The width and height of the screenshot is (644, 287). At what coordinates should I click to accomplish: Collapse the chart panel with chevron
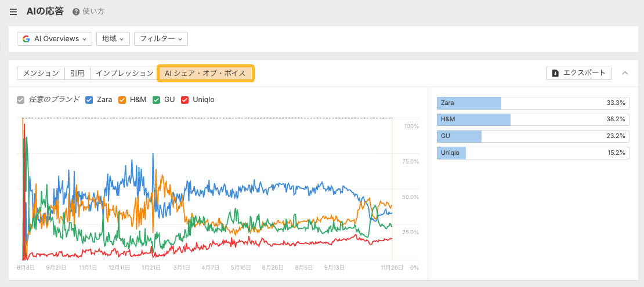point(625,73)
